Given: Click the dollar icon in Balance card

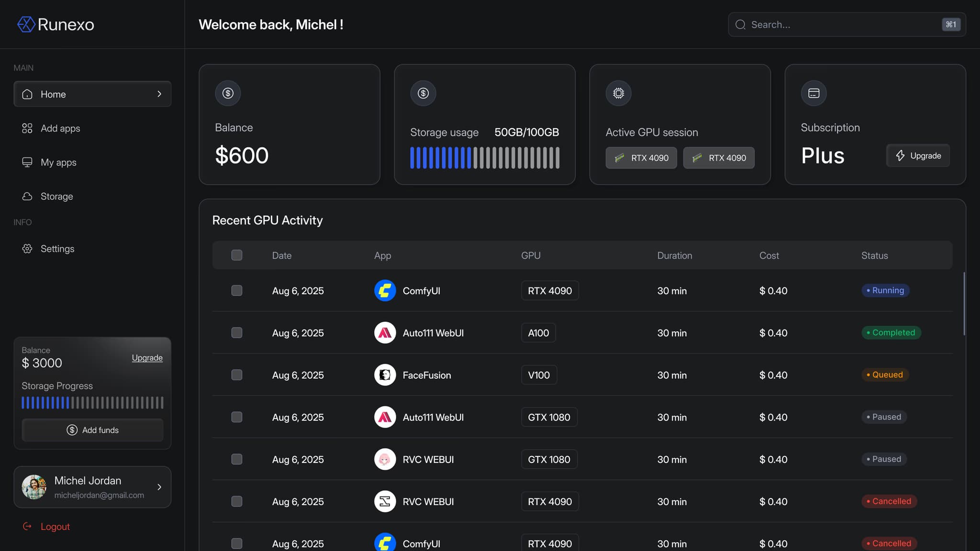Looking at the screenshot, I should [228, 93].
